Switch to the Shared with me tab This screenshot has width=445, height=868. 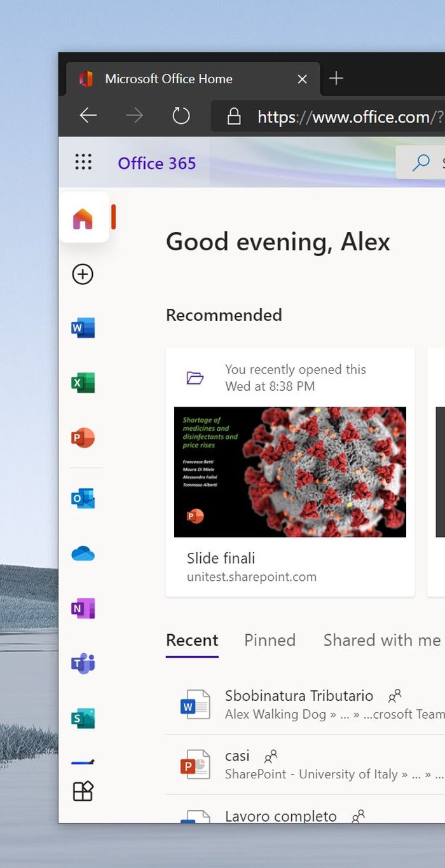pyautogui.click(x=381, y=640)
